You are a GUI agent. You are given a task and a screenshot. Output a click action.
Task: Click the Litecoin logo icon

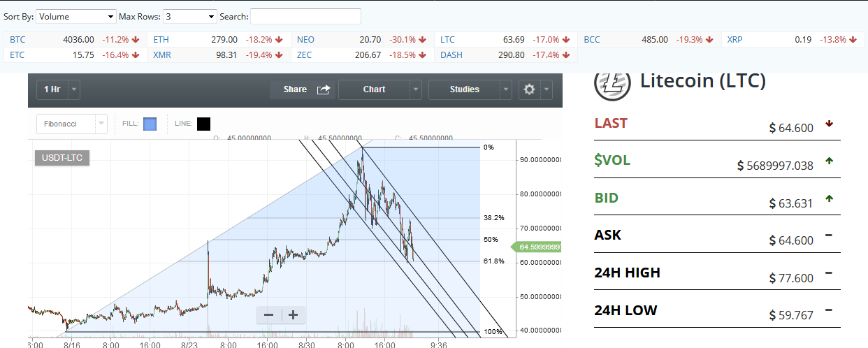point(612,83)
